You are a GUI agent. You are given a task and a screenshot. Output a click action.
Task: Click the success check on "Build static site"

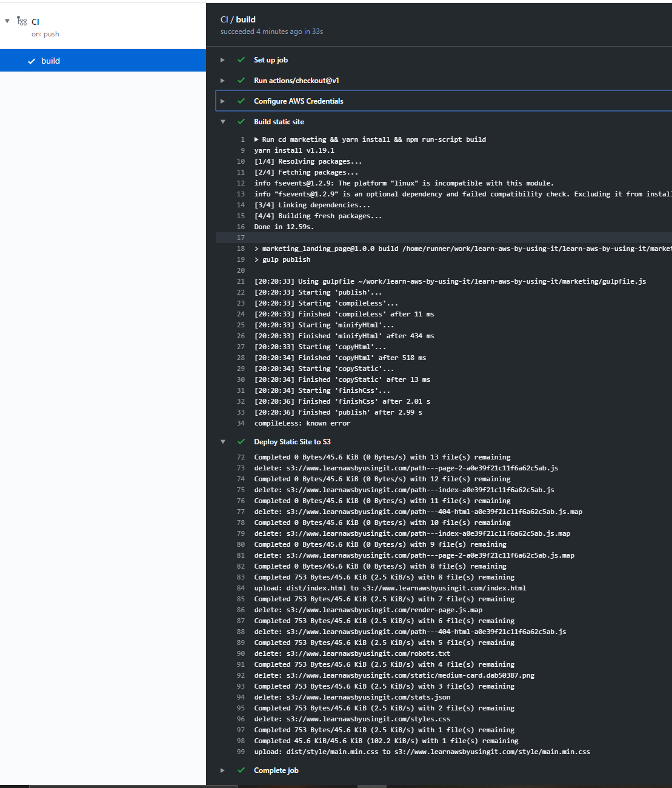(x=241, y=121)
